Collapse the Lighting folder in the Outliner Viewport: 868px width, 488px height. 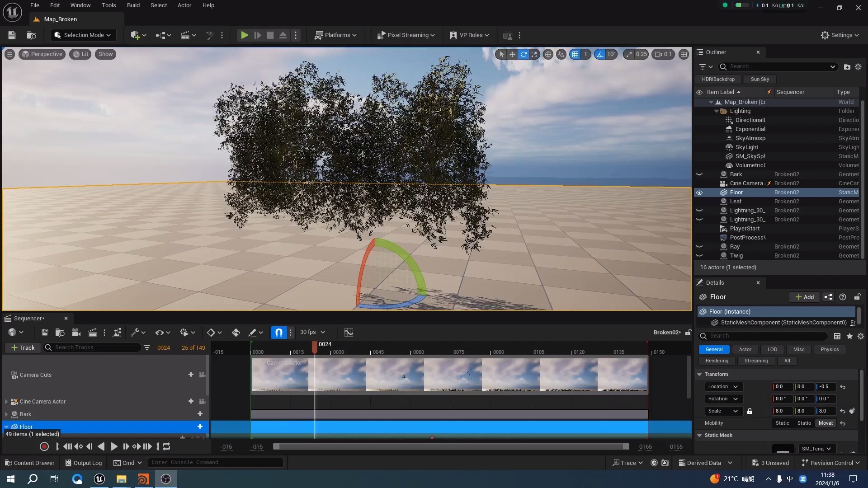click(715, 111)
